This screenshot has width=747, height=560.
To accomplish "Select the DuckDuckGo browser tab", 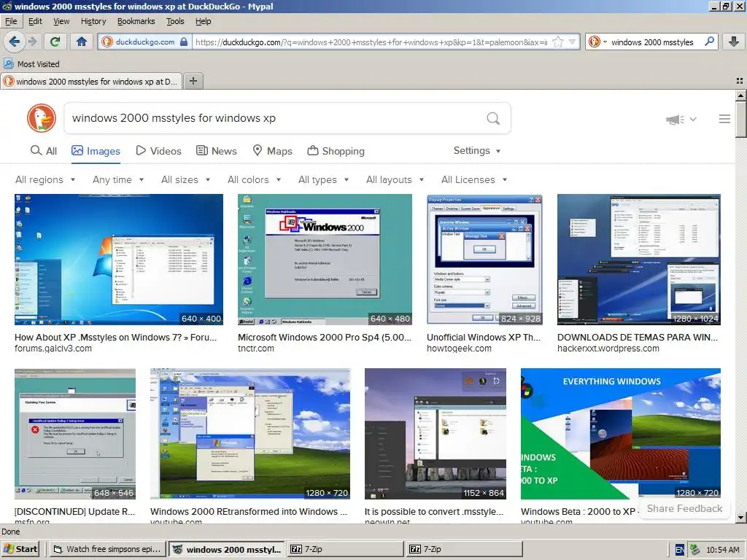I will coord(90,82).
